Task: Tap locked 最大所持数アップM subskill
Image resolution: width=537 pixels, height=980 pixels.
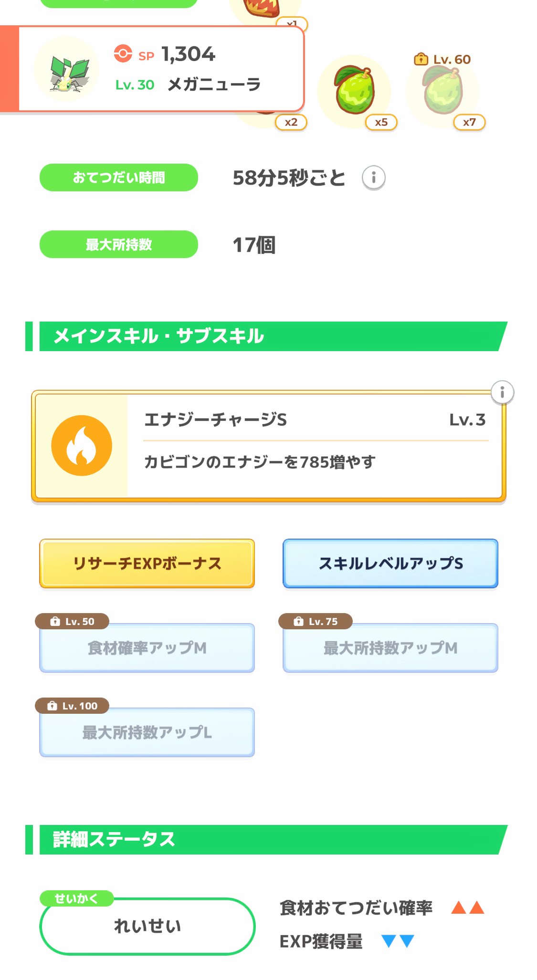Action: click(390, 648)
